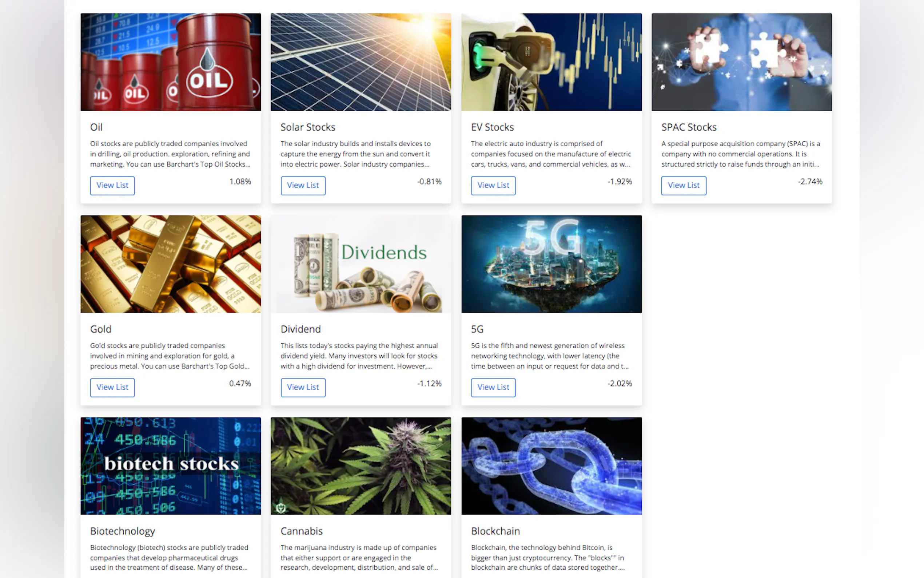Open the Oil stocks View List button
Image resolution: width=924 pixels, height=578 pixels.
(x=112, y=185)
